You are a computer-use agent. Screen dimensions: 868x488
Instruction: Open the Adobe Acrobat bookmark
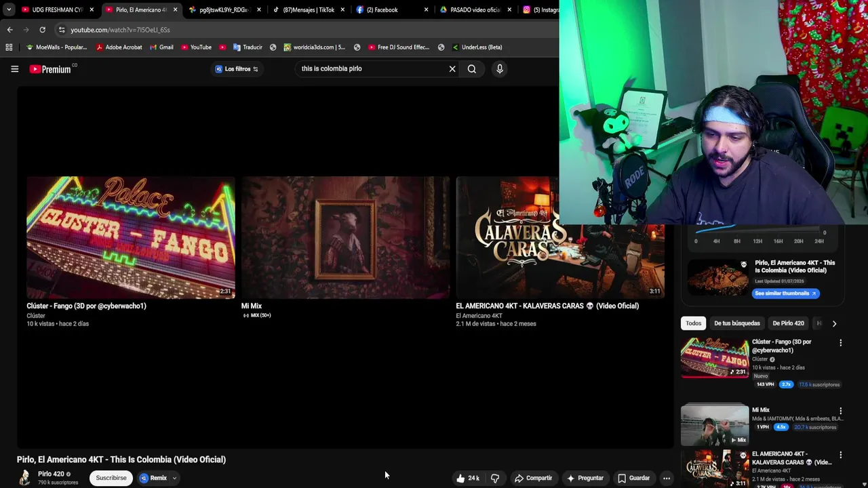(x=119, y=47)
